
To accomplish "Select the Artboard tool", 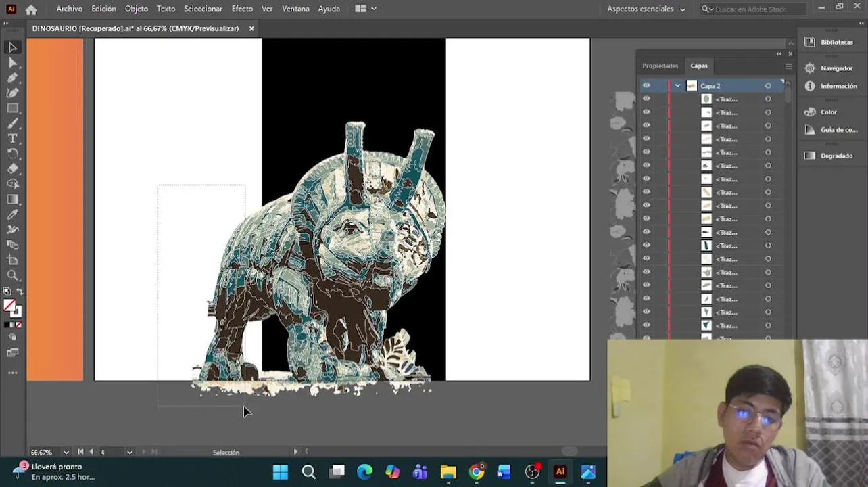I will tap(12, 260).
